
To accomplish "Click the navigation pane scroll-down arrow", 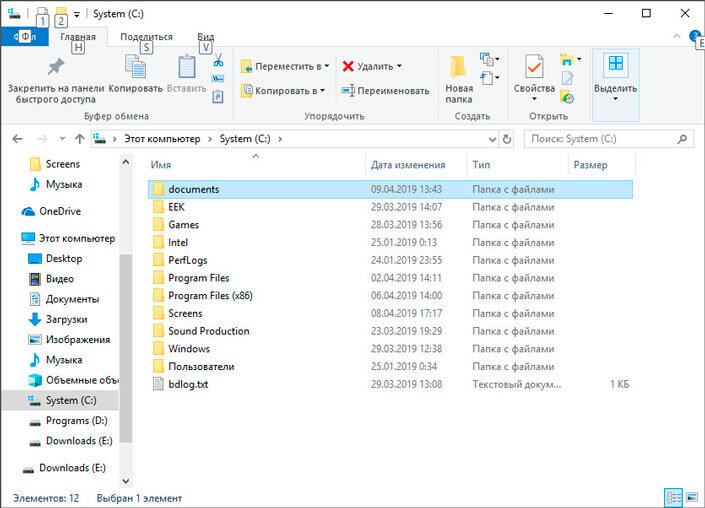I will click(x=126, y=481).
